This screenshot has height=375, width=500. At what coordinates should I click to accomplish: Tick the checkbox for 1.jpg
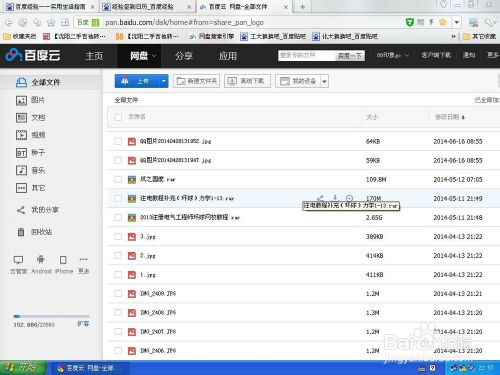118,274
